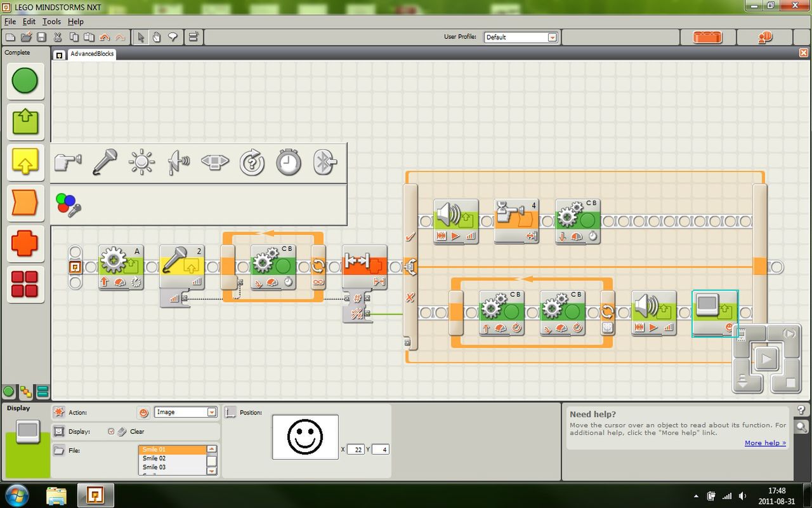The height and width of the screenshot is (508, 812).
Task: Select the Timer stopwatch sensor icon
Action: pos(288,163)
